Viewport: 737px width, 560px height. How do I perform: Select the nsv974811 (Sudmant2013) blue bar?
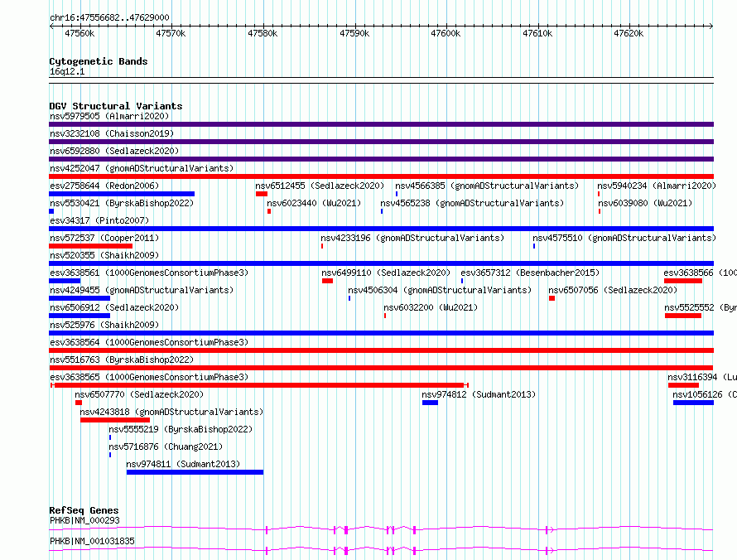pos(195,472)
